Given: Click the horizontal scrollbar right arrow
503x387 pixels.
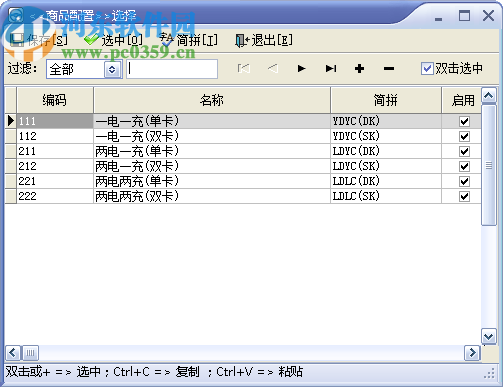Looking at the screenshot, I should pyautogui.click(x=472, y=353).
